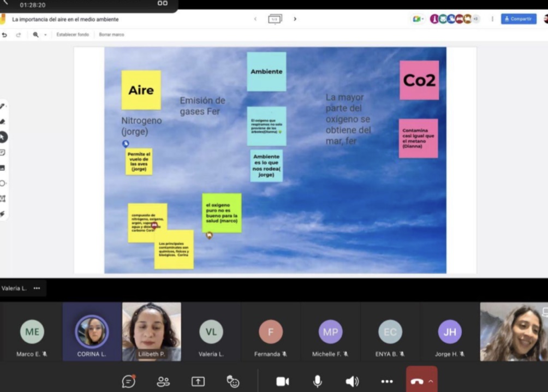Show the participants list
548x392 pixels.
click(x=163, y=382)
